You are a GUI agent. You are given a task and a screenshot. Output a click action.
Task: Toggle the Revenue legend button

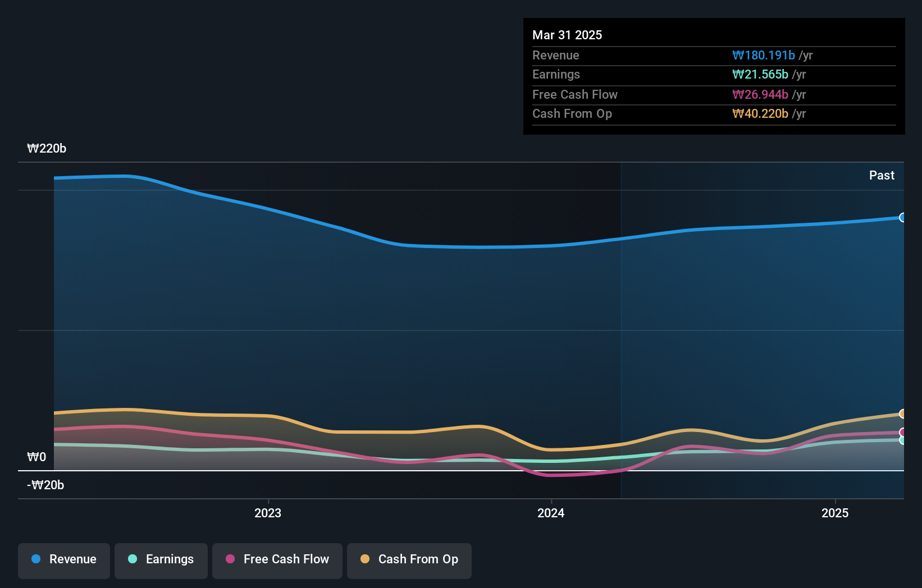64,561
